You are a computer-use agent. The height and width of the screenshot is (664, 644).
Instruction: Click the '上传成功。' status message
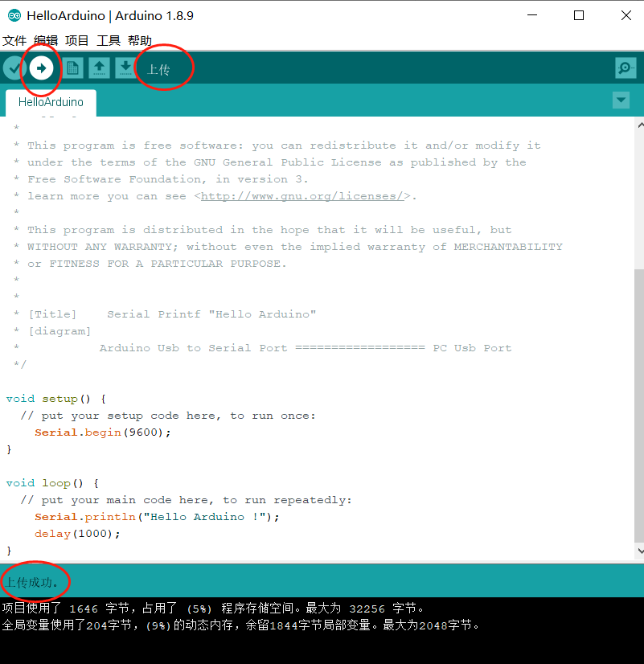click(x=31, y=583)
